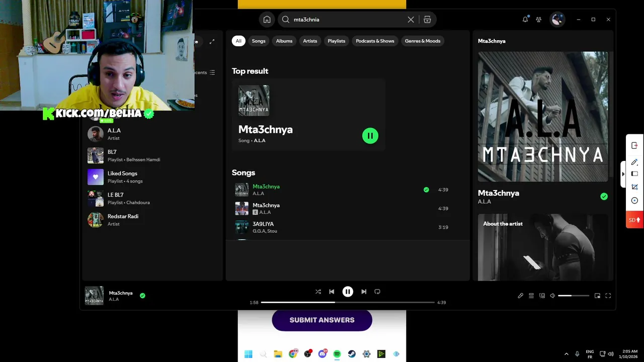Image resolution: width=644 pixels, height=362 pixels.
Task: Pause from the Top result green button
Action: [x=370, y=136]
